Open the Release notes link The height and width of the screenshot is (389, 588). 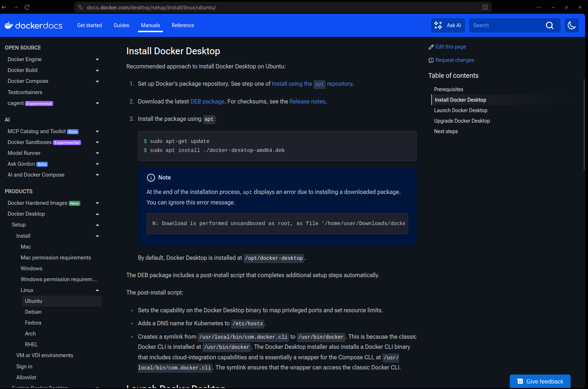(307, 101)
